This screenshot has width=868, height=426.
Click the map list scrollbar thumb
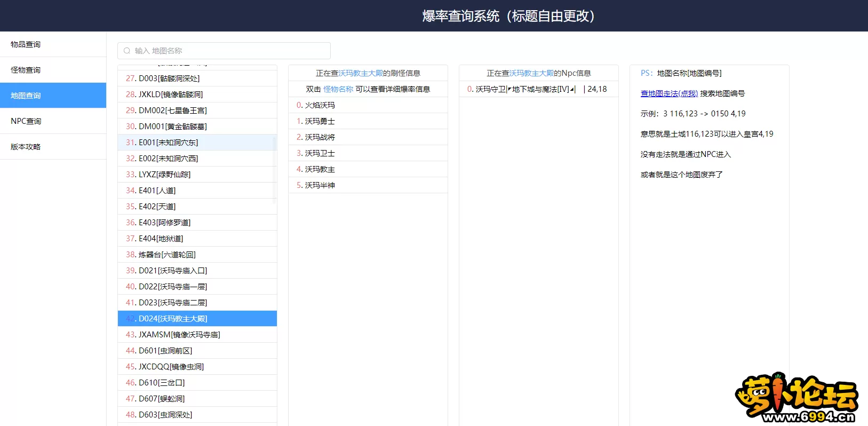[275, 170]
